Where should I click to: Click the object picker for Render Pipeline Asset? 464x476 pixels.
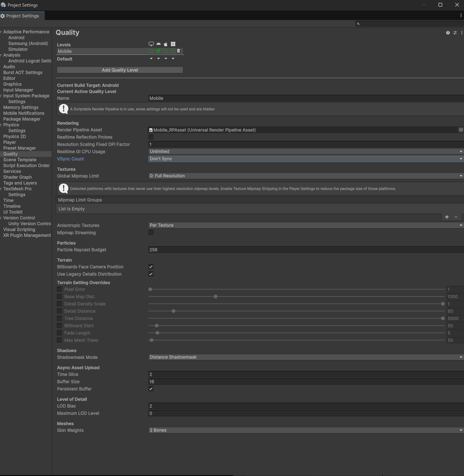[461, 130]
